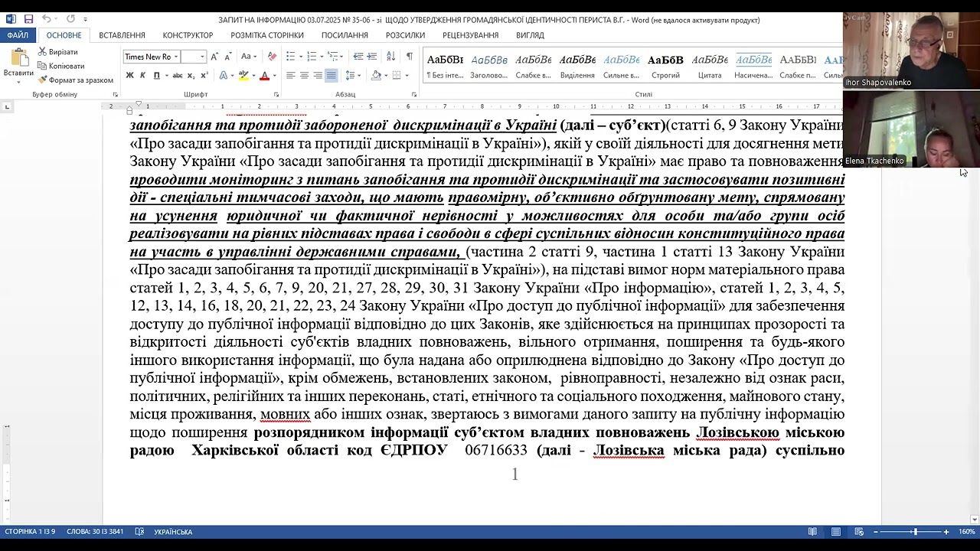Click 160% zoom level
This screenshot has height=551, width=980.
pyautogui.click(x=967, y=532)
